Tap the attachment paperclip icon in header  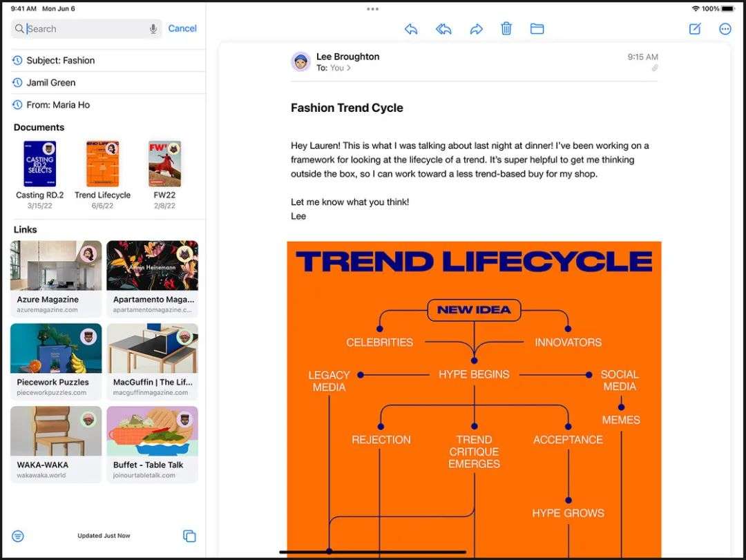point(655,68)
